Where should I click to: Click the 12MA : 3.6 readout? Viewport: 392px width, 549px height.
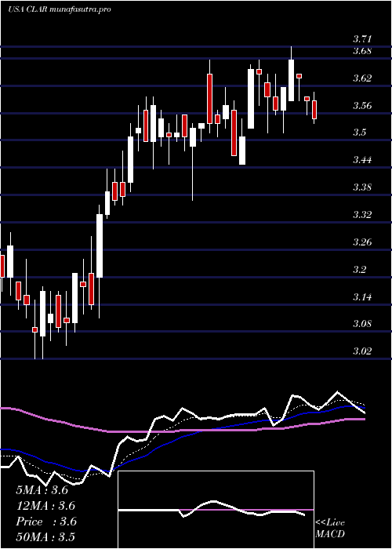(45, 506)
